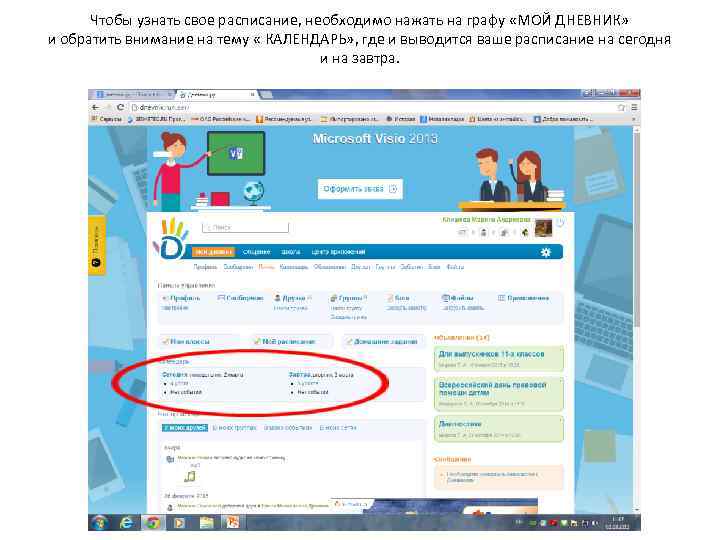
Task: Open the person icon in header
Action: point(483,232)
